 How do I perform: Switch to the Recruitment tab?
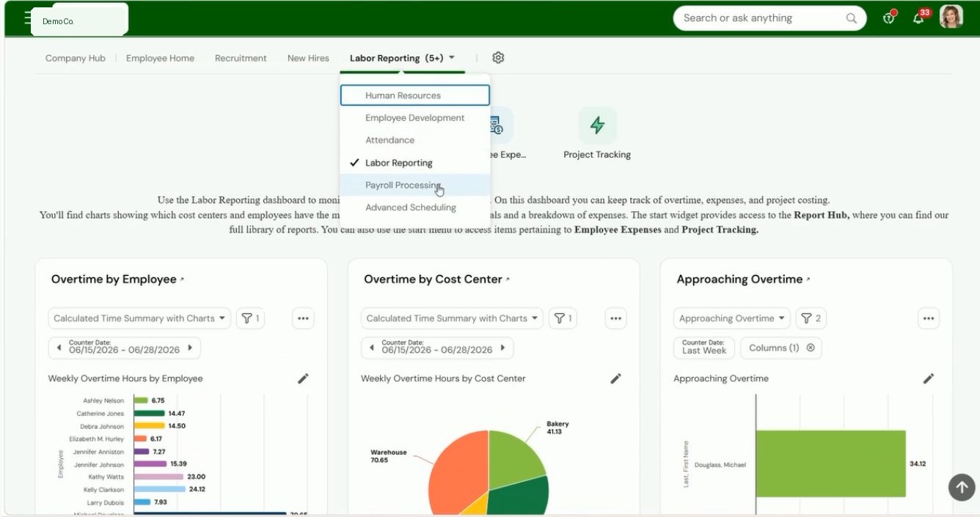point(241,58)
